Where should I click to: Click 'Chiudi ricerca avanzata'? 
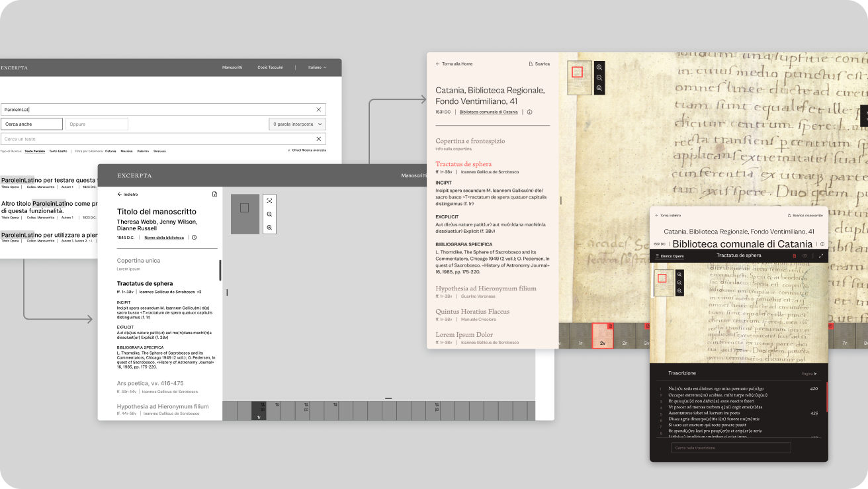pyautogui.click(x=307, y=151)
